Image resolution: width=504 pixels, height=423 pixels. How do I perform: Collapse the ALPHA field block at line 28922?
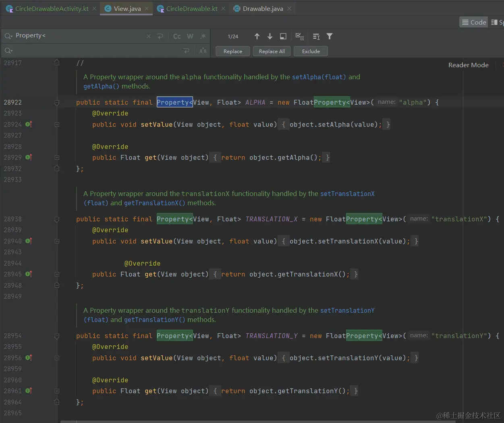[57, 103]
